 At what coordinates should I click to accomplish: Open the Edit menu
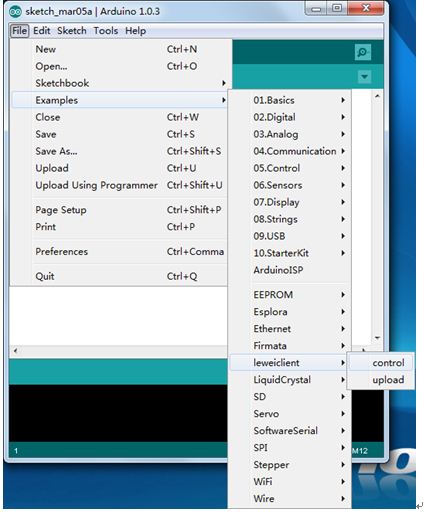click(x=42, y=31)
